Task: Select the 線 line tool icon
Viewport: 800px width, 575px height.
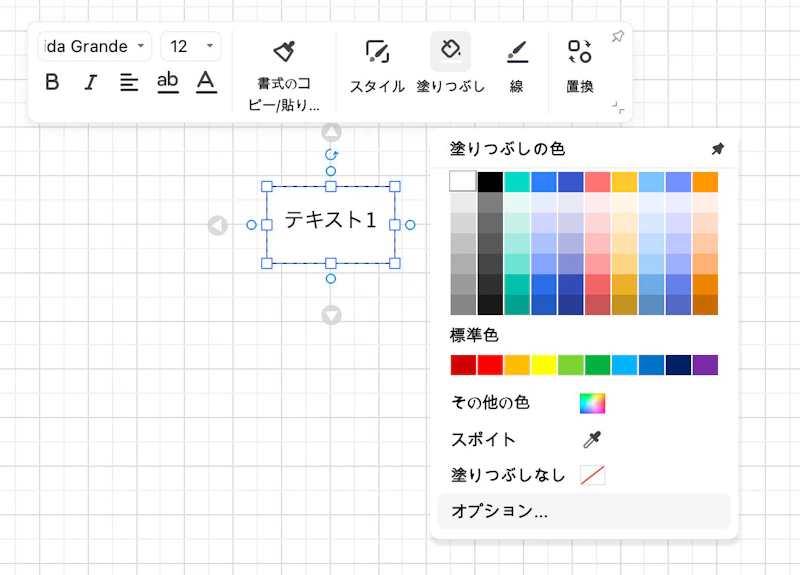Action: coord(516,52)
